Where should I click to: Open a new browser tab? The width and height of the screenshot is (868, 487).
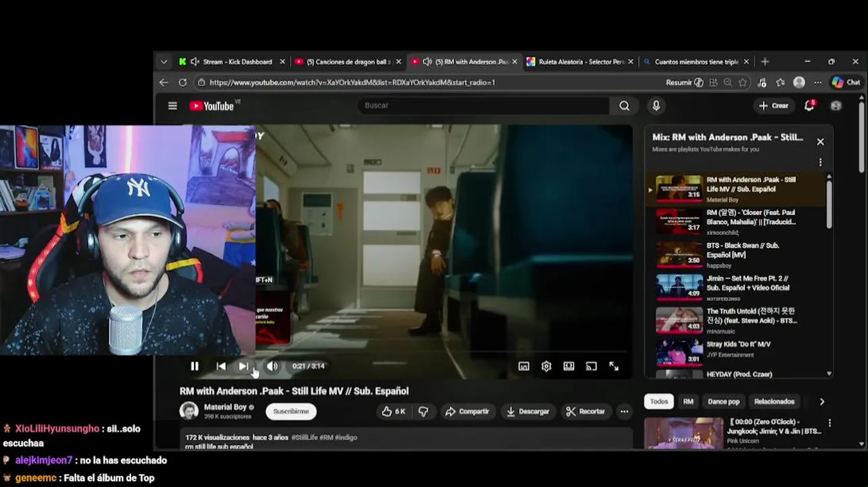click(765, 62)
